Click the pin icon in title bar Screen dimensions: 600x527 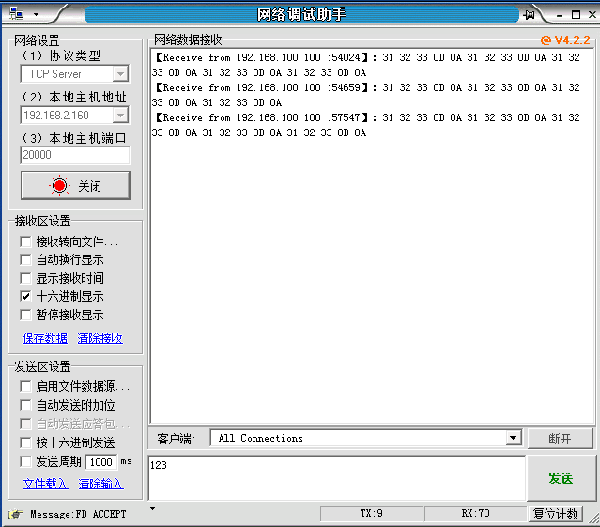coord(528,15)
